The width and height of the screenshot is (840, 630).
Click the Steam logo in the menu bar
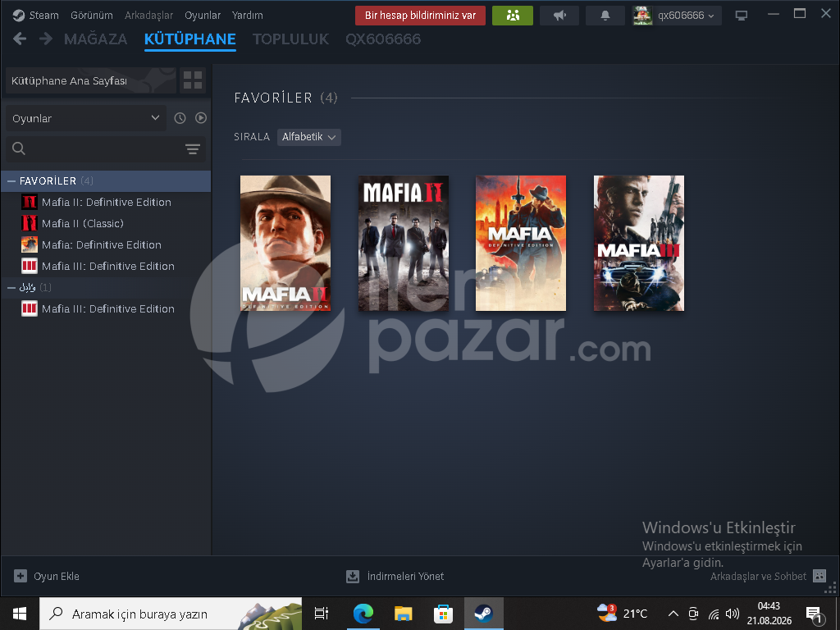19,16
